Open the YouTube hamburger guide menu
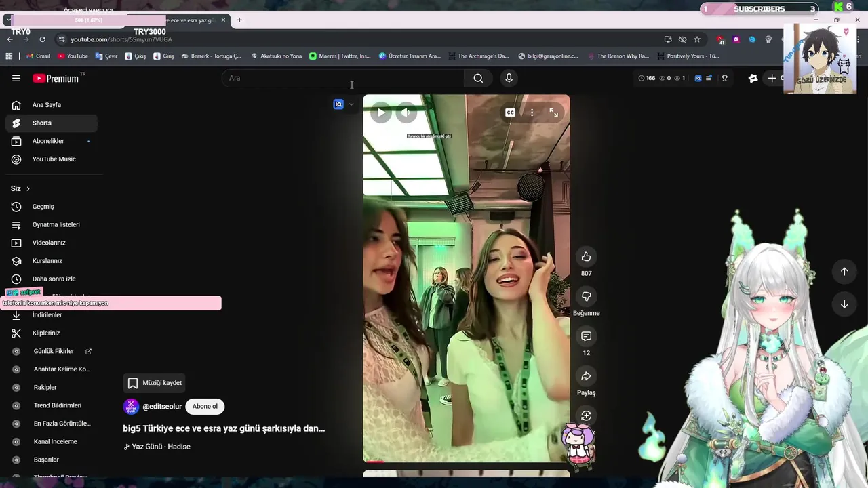 tap(16, 78)
